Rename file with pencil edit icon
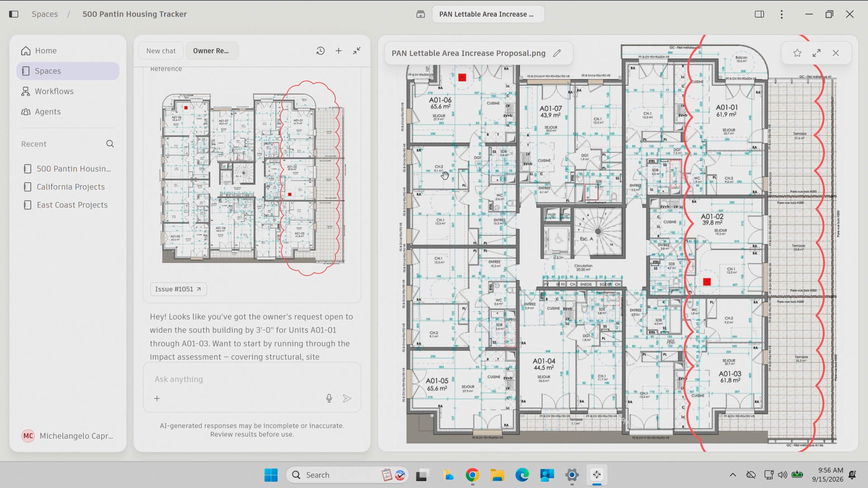Screen dimensions: 868x488 click(557, 53)
